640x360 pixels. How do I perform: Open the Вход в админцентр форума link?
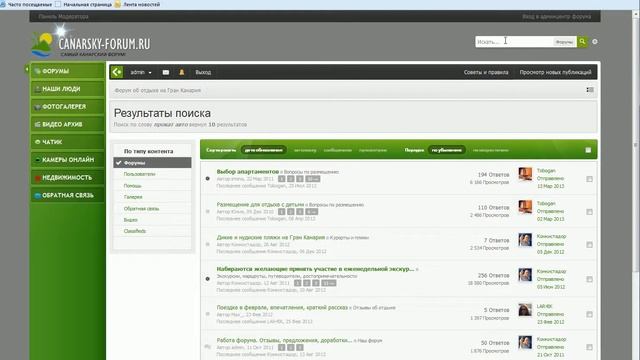(x=556, y=17)
